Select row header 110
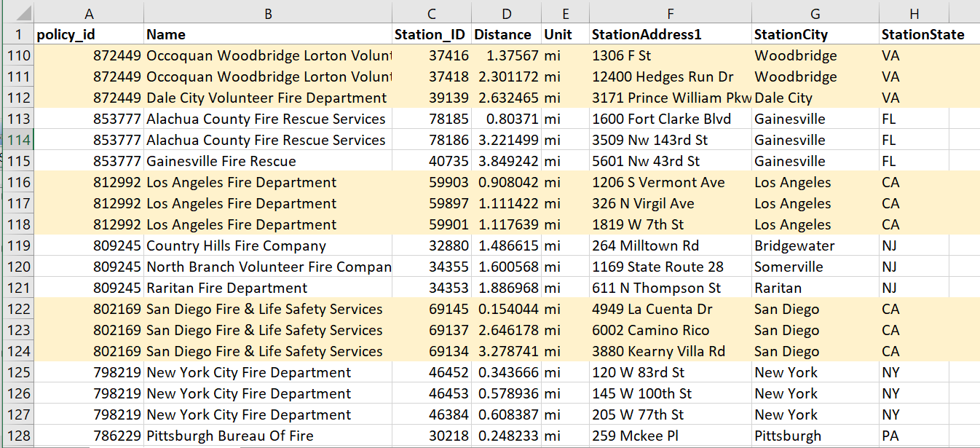 [17, 55]
